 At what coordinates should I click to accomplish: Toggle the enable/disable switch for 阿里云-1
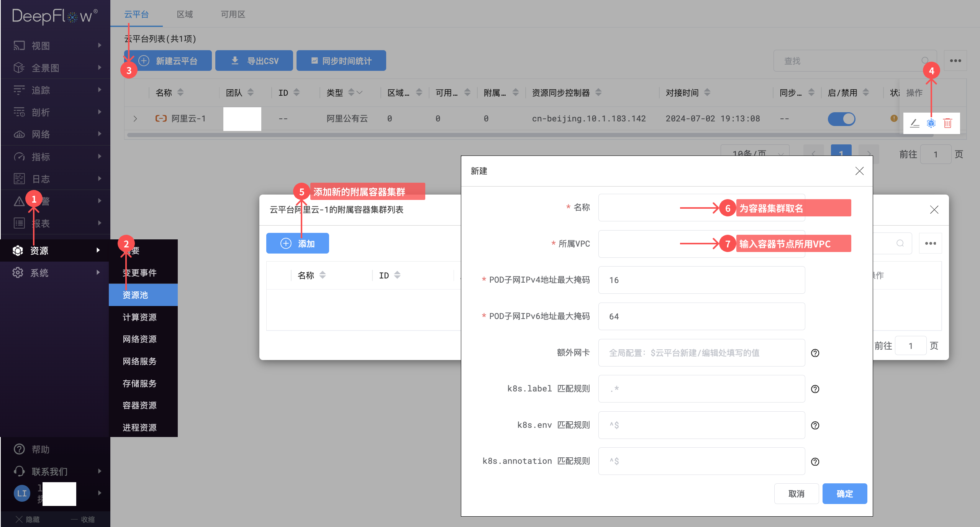(x=841, y=119)
